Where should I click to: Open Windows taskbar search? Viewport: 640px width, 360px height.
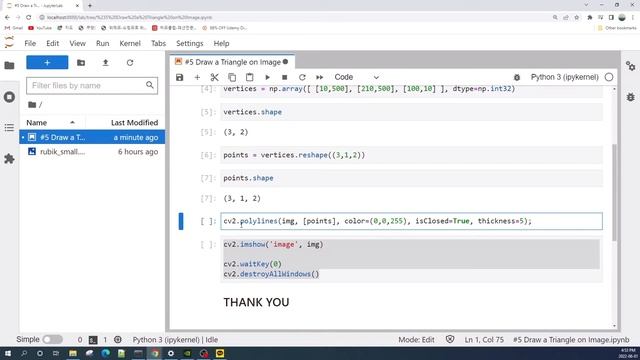click(24, 353)
